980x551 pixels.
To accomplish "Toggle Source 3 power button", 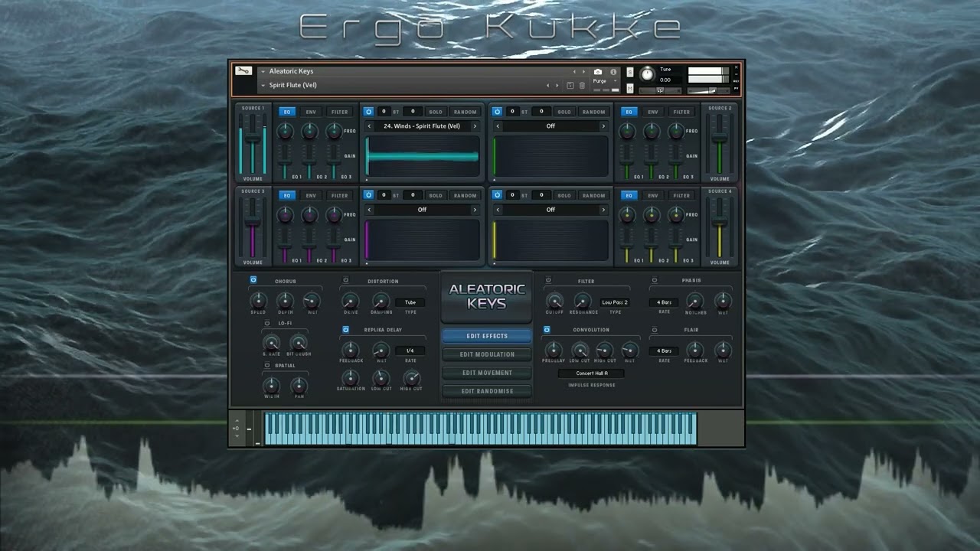I will pyautogui.click(x=368, y=195).
